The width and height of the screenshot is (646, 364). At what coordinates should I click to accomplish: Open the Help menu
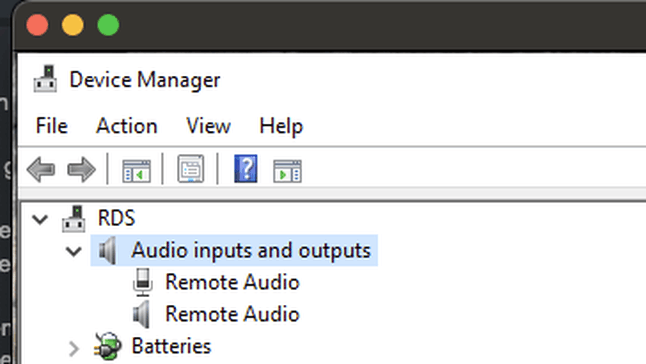coord(281,126)
